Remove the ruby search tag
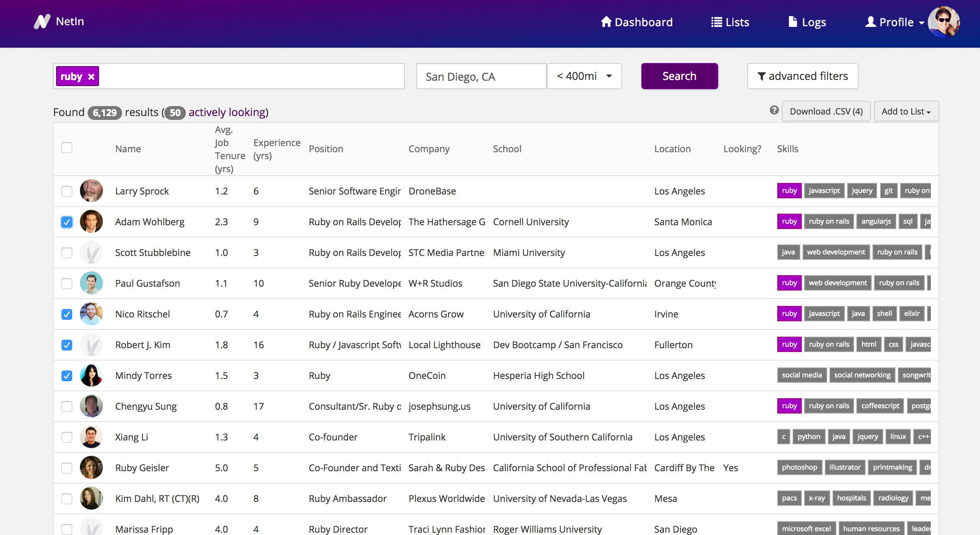Viewport: 980px width, 535px height. click(91, 76)
